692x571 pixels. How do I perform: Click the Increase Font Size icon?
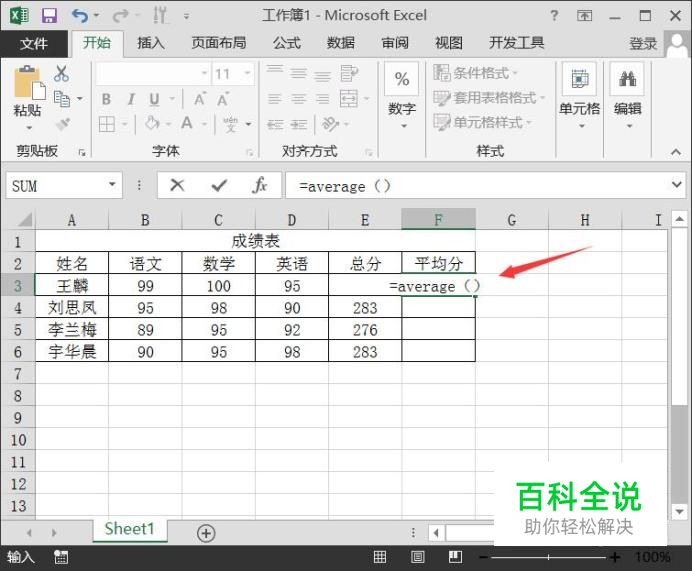tap(199, 99)
